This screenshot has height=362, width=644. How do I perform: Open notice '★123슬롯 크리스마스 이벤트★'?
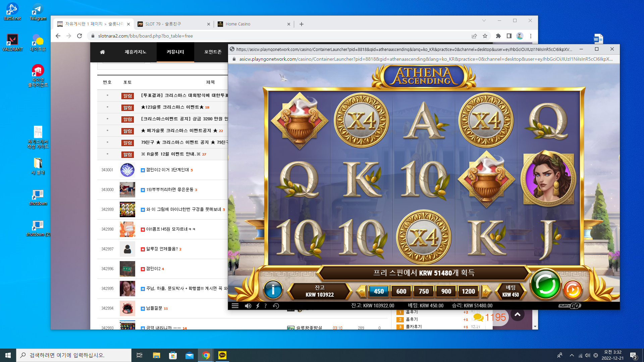(x=172, y=107)
